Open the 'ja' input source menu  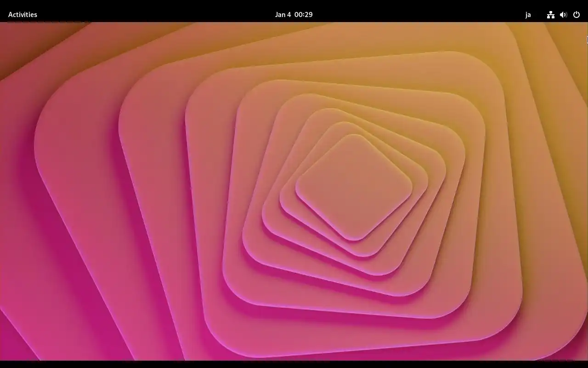[x=528, y=15]
